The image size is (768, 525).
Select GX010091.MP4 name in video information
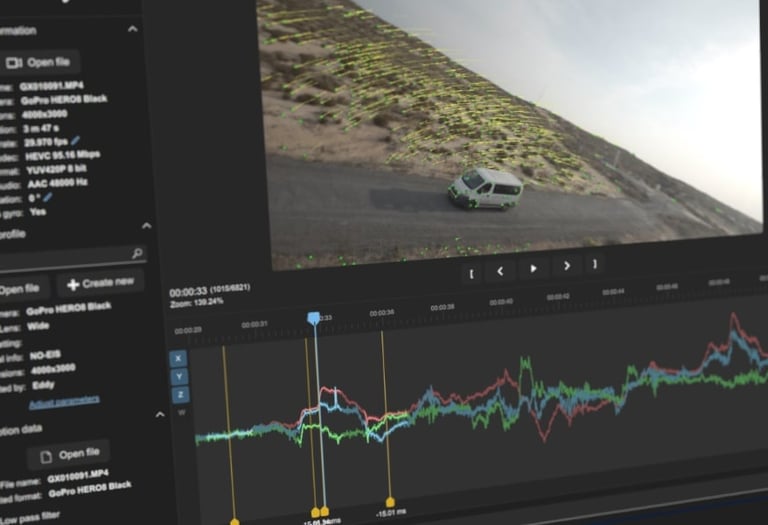click(x=51, y=86)
